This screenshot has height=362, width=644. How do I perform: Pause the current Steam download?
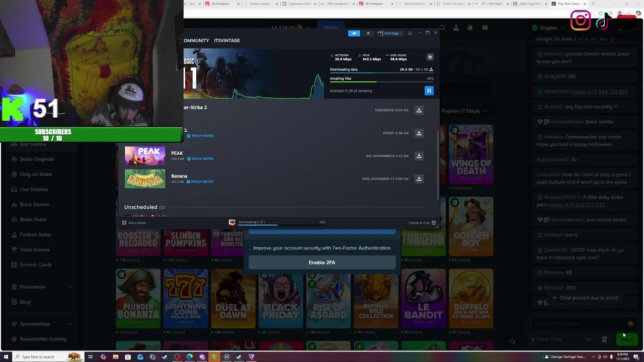coord(429,90)
